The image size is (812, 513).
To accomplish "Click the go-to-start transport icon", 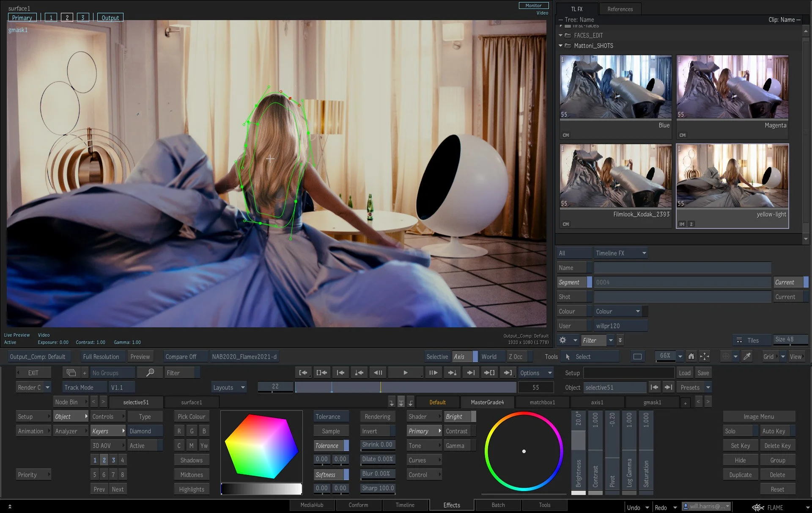I will tap(303, 372).
